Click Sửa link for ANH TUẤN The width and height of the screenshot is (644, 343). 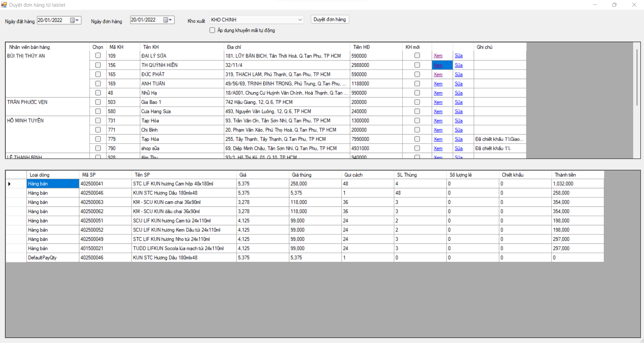[x=459, y=84]
